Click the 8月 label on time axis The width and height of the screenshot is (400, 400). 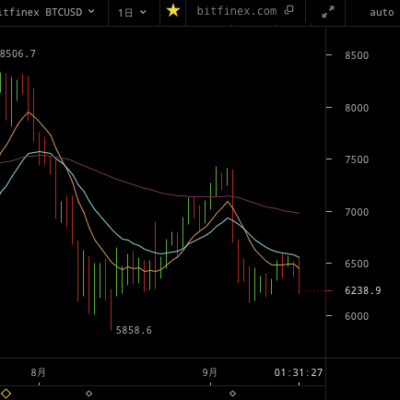[38, 372]
